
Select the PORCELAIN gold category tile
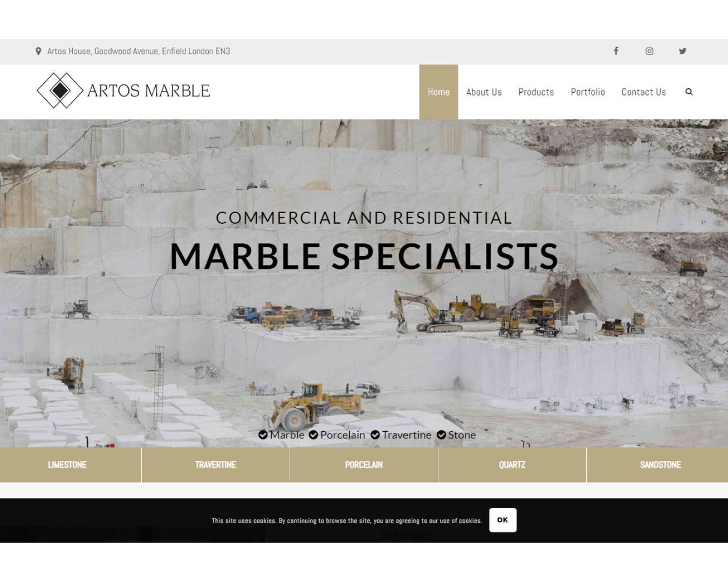tap(364, 465)
